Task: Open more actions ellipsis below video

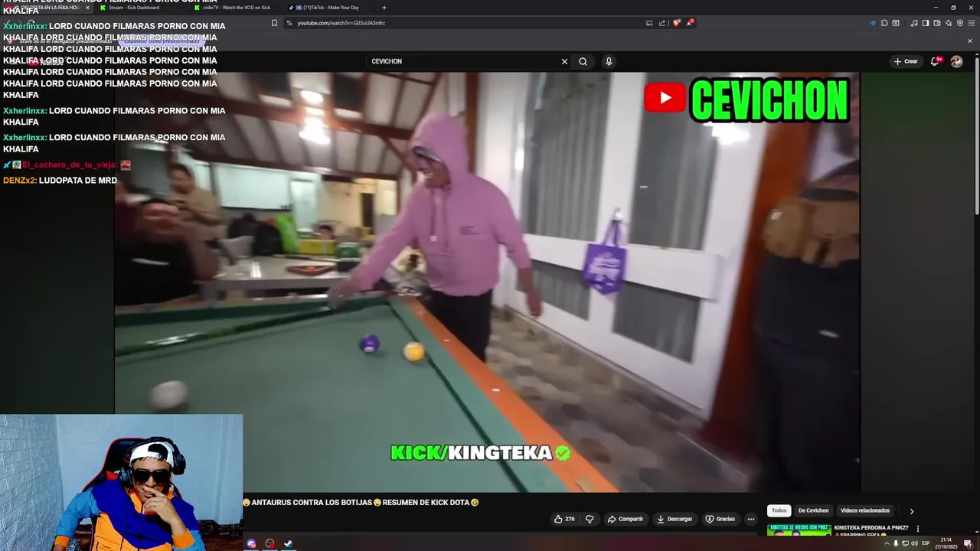Action: 751,519
